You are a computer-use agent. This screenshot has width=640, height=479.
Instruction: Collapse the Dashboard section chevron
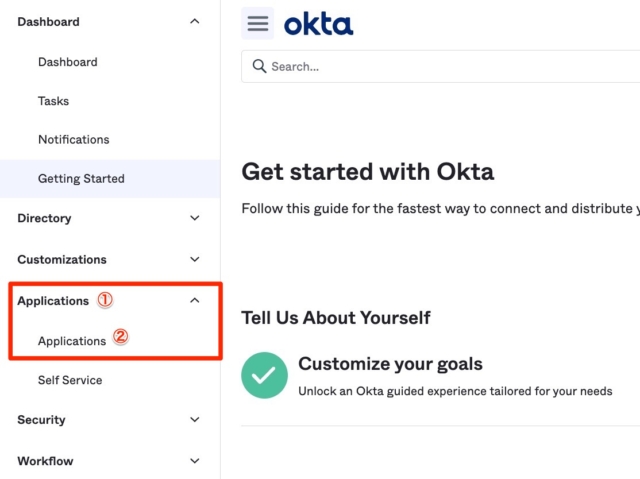(x=195, y=22)
